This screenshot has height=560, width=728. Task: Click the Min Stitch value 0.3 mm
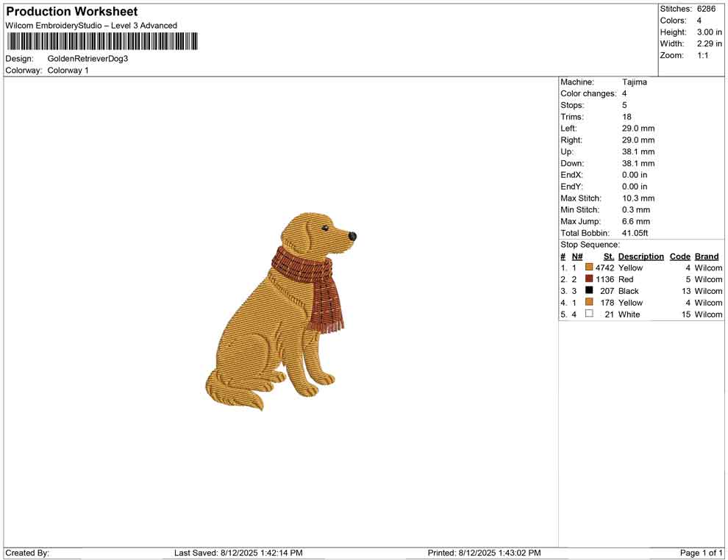636,209
